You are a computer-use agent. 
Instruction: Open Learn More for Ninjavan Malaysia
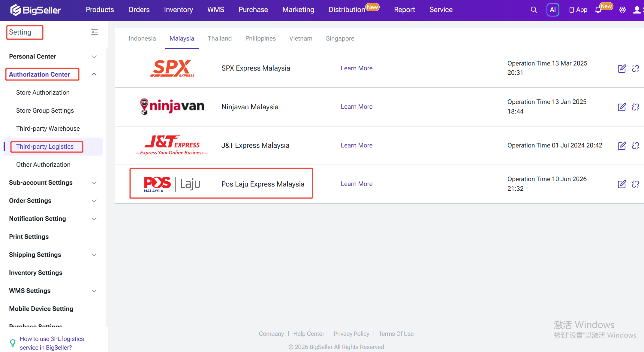tap(357, 107)
